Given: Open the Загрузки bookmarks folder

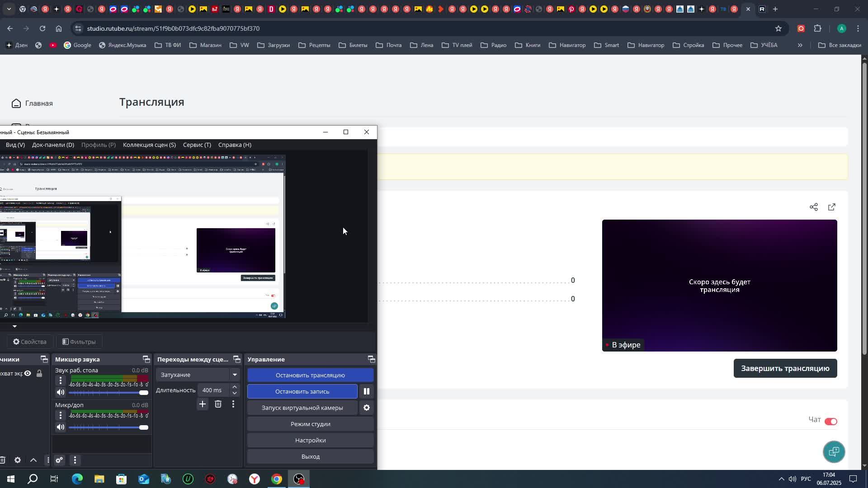Looking at the screenshot, I should pyautogui.click(x=273, y=45).
